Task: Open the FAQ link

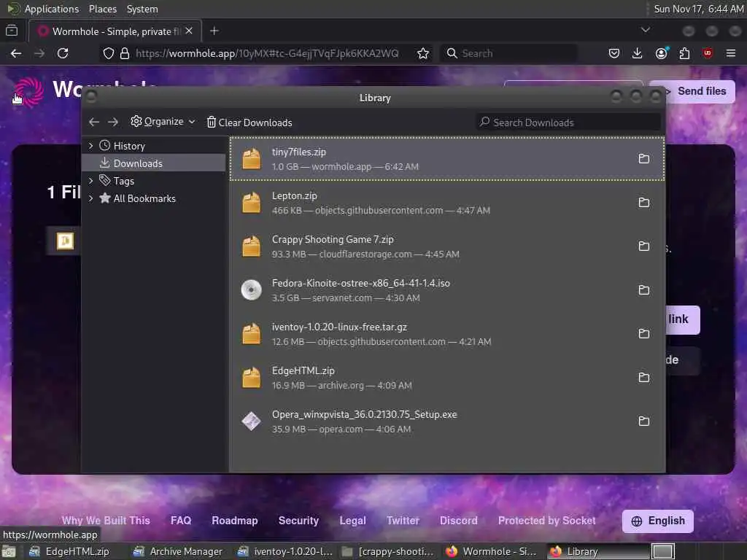Action: pos(181,521)
